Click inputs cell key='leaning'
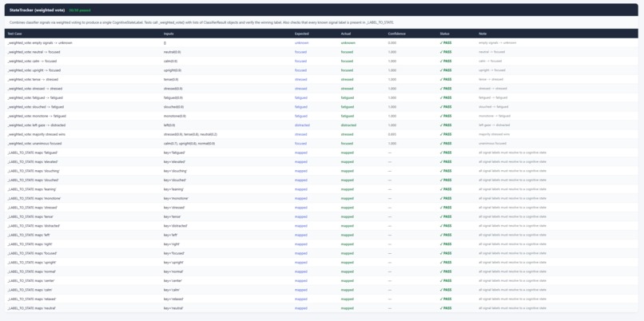The height and width of the screenshot is (321, 644). pyautogui.click(x=173, y=189)
